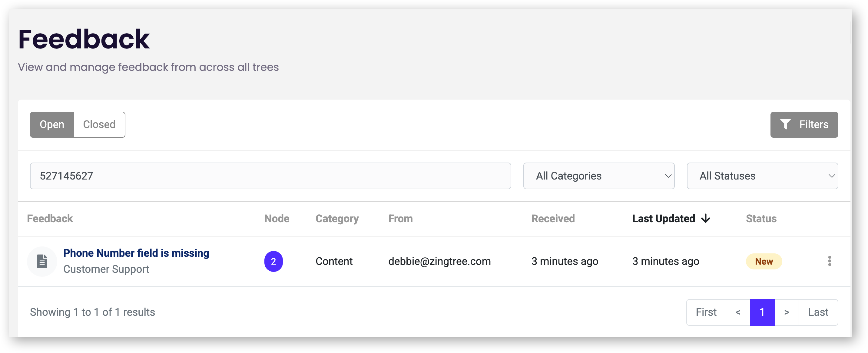Click the New status badge
Image resolution: width=868 pixels, height=353 pixels.
(764, 261)
